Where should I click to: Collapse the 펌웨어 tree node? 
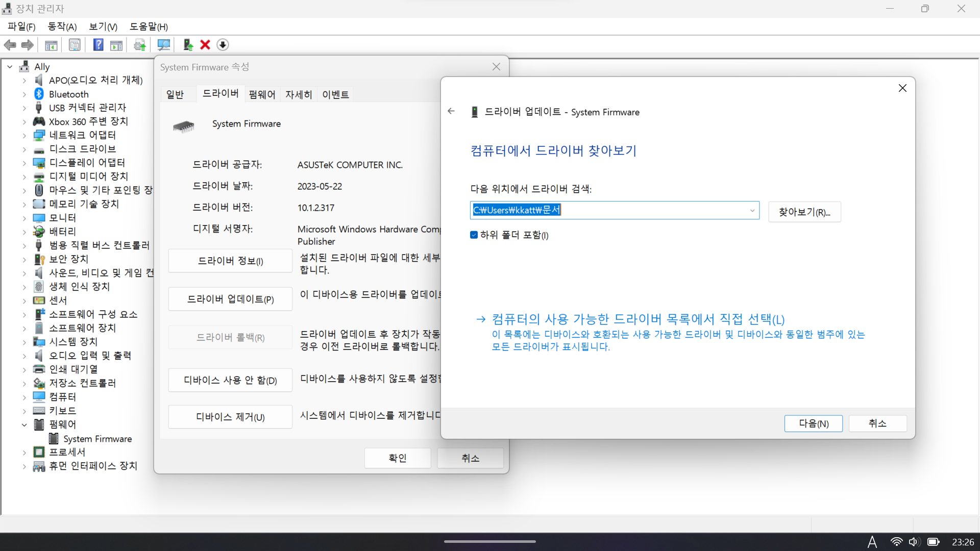pos(24,424)
